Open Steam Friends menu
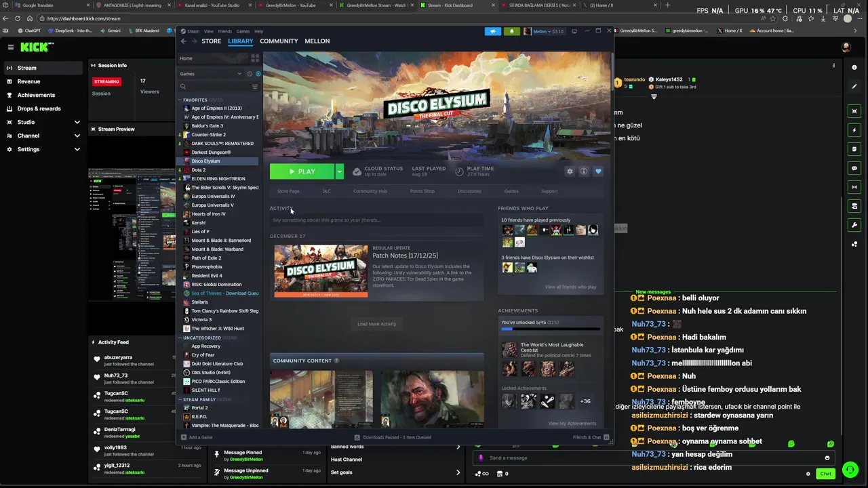 pyautogui.click(x=224, y=31)
